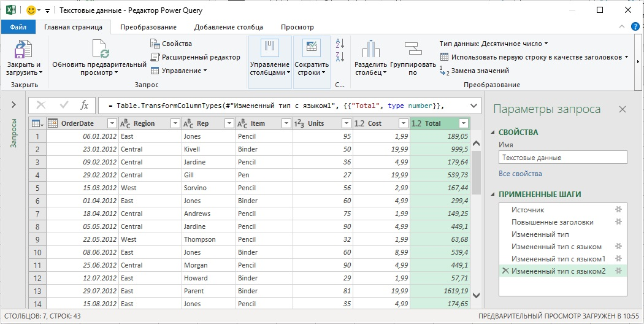Open query Properties (Свойства)

(x=171, y=44)
